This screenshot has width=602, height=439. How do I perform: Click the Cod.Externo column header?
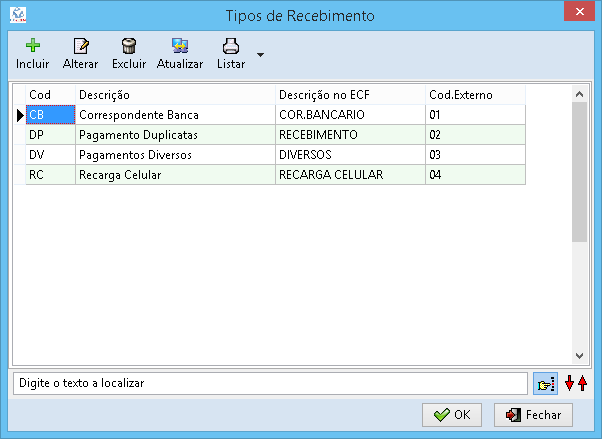476,95
